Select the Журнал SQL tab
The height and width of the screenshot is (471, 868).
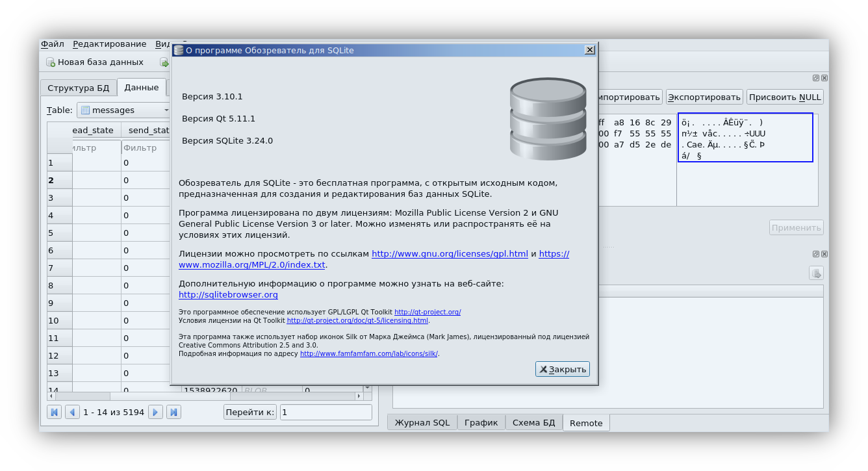tap(422, 422)
